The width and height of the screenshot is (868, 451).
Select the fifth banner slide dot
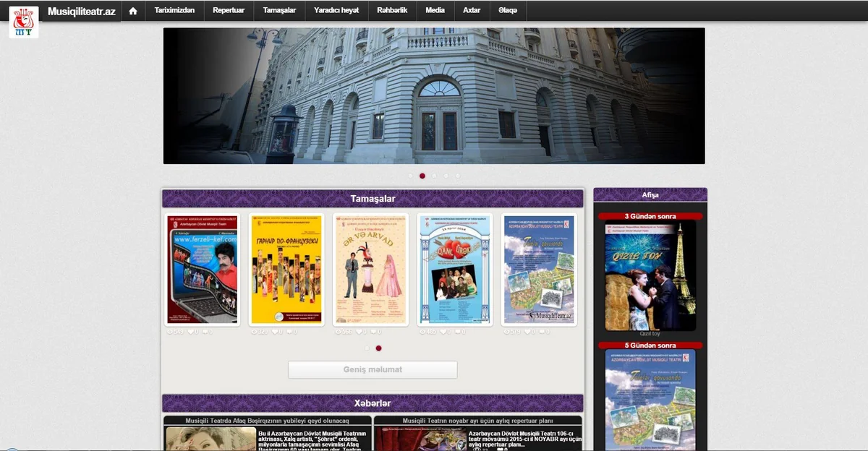457,176
